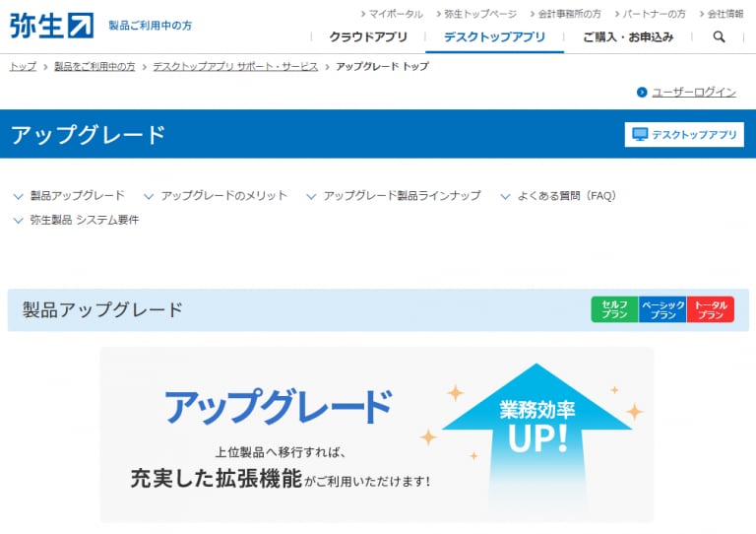Click the デスクトップアプリ button in blue banner
This screenshot has height=534, width=756.
(684, 134)
